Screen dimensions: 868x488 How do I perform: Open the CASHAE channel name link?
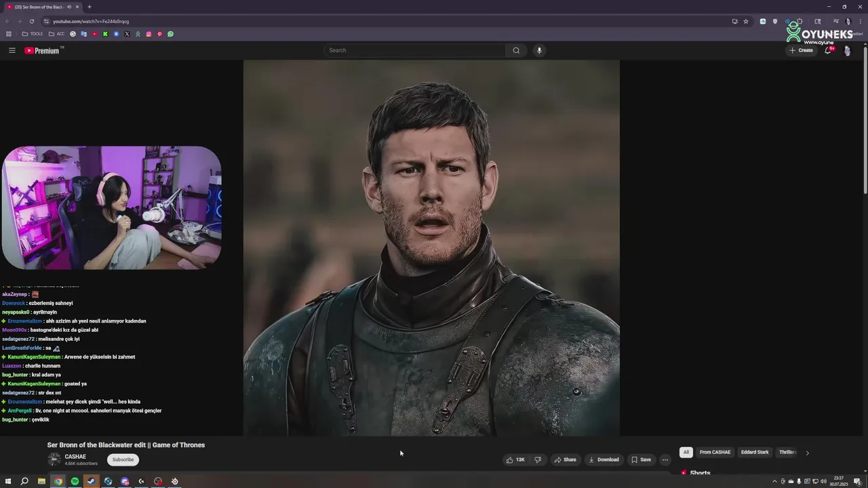click(75, 457)
